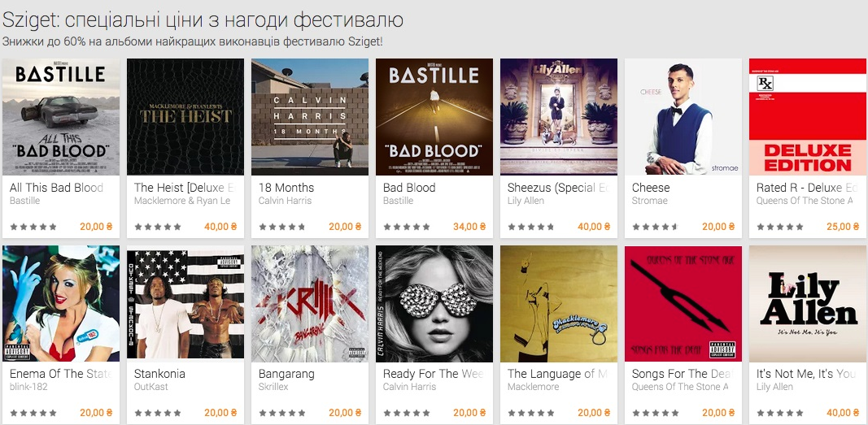This screenshot has height=425, width=868.
Task: Click the Lily Allen artist name under Sheezus
Action: pos(526,201)
